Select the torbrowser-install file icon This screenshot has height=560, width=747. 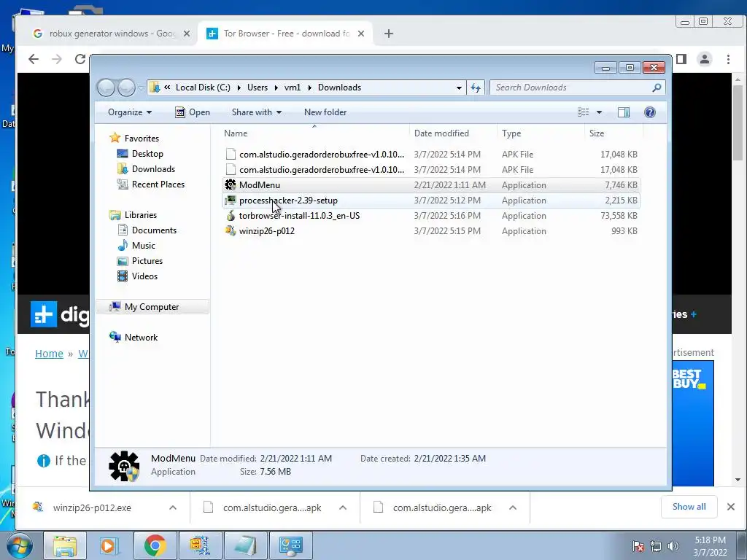pos(231,216)
